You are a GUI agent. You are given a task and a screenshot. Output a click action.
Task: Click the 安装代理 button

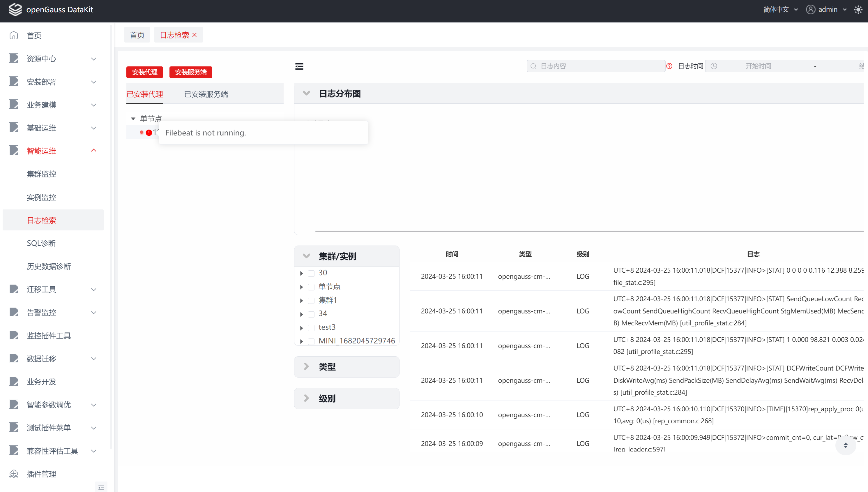pyautogui.click(x=144, y=72)
